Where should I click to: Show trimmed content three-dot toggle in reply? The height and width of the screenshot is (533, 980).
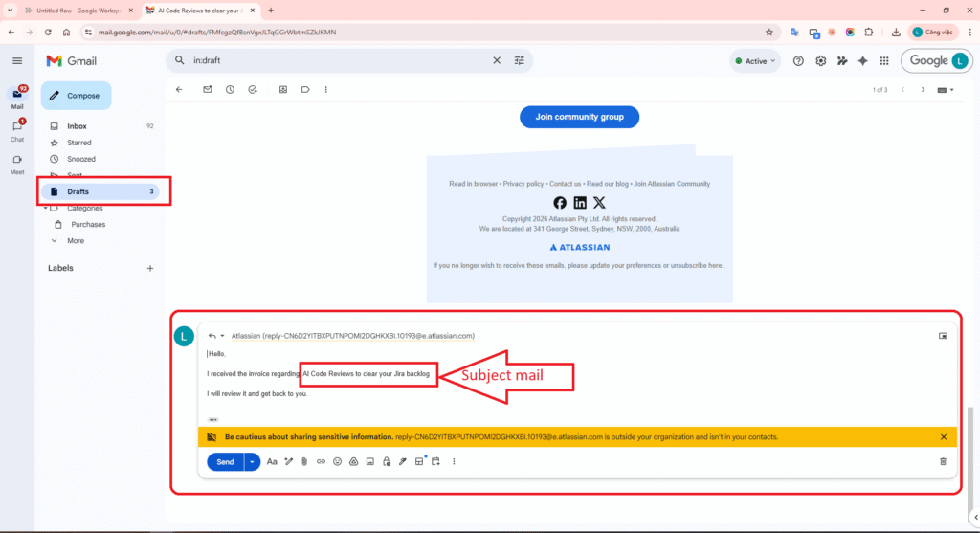coord(212,419)
